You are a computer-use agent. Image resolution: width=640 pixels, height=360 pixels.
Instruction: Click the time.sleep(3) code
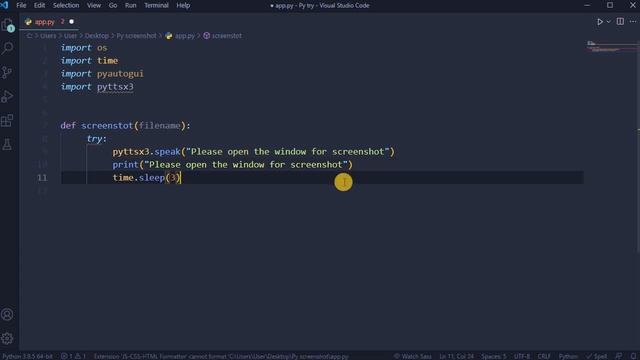tap(147, 178)
